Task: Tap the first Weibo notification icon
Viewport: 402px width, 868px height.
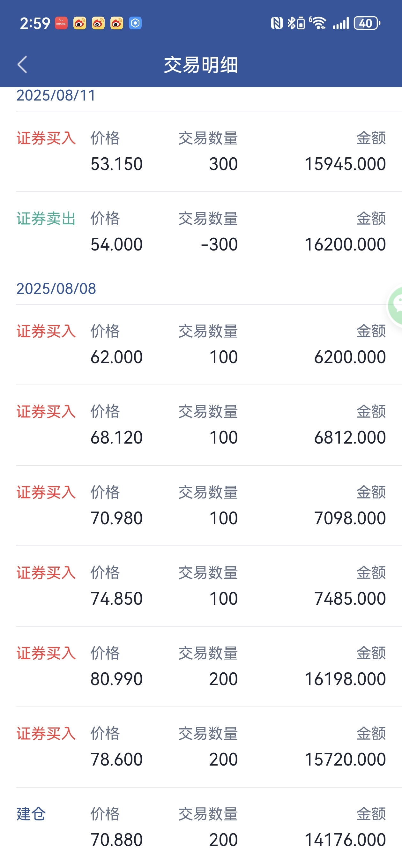Action: (79, 23)
